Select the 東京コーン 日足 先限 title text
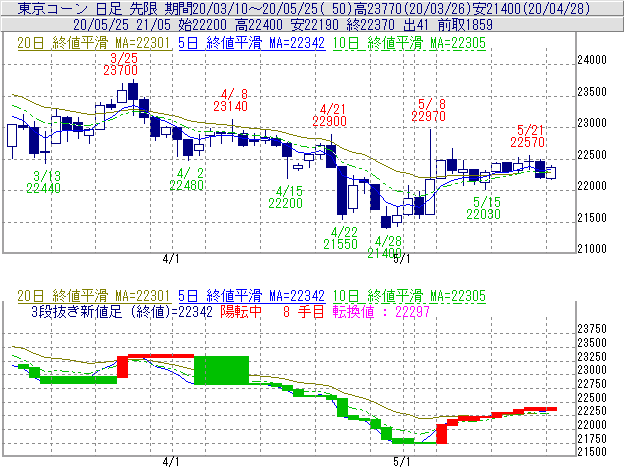624x474 pixels. [88, 8]
